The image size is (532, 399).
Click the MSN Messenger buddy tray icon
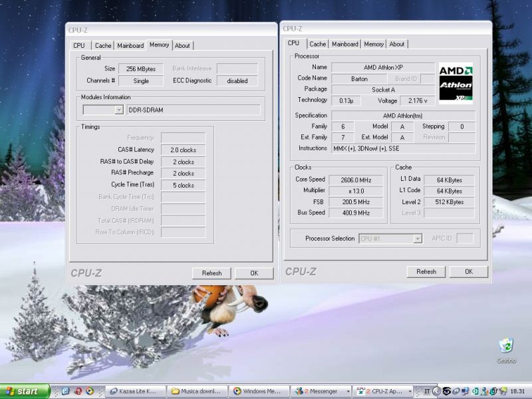(x=484, y=392)
